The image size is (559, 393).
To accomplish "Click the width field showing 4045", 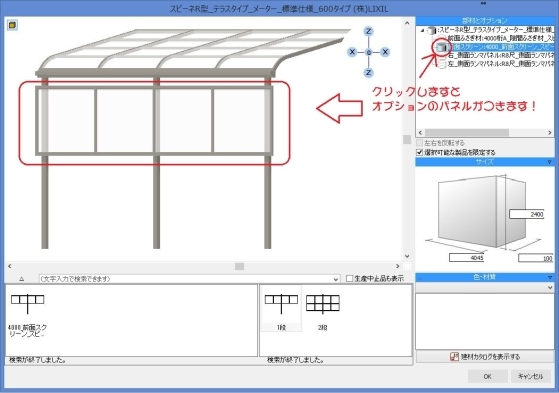I will click(466, 257).
